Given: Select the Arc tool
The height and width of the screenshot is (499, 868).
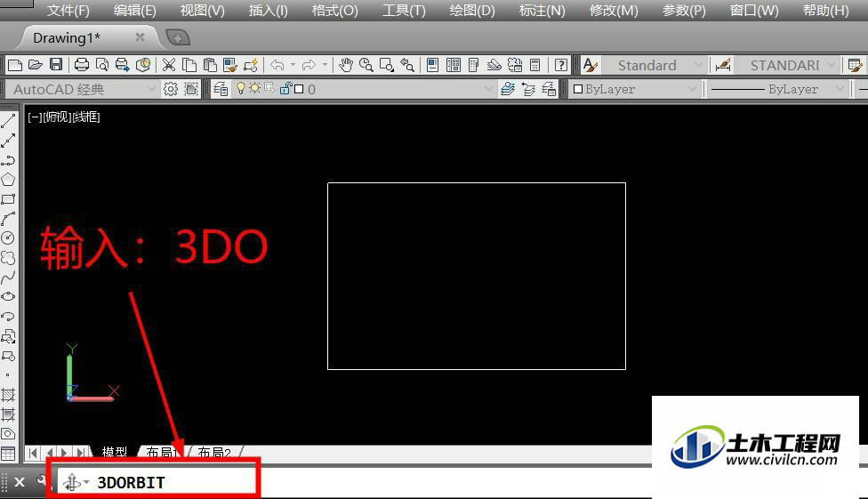Looking at the screenshot, I should point(8,219).
